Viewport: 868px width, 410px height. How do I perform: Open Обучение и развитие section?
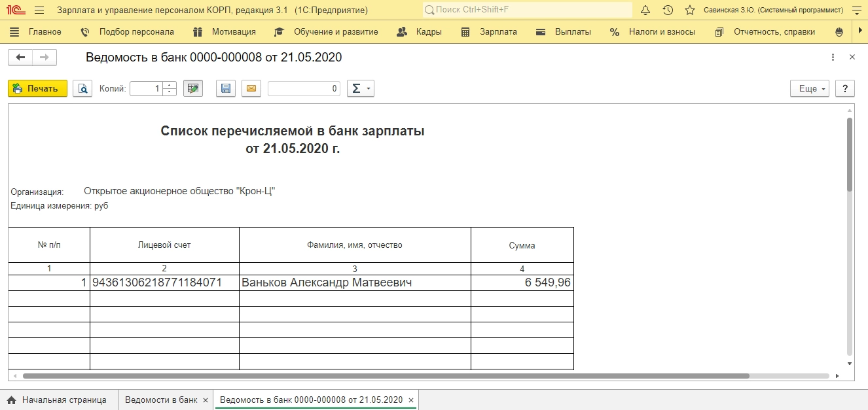point(326,31)
